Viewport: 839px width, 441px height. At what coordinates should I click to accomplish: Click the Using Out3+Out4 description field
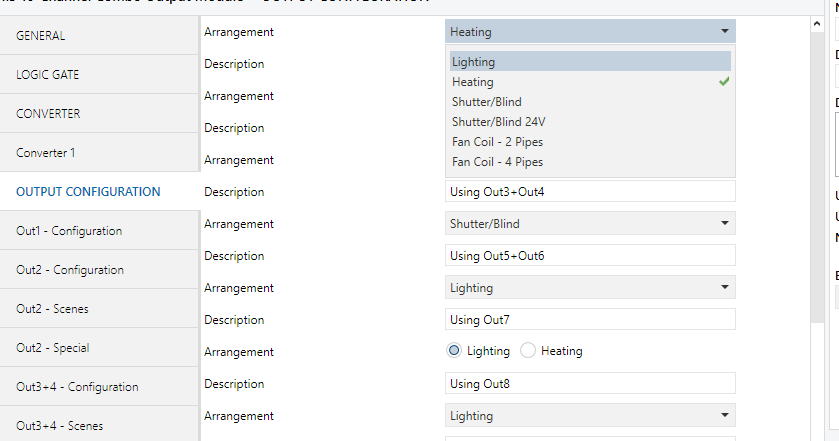point(590,191)
